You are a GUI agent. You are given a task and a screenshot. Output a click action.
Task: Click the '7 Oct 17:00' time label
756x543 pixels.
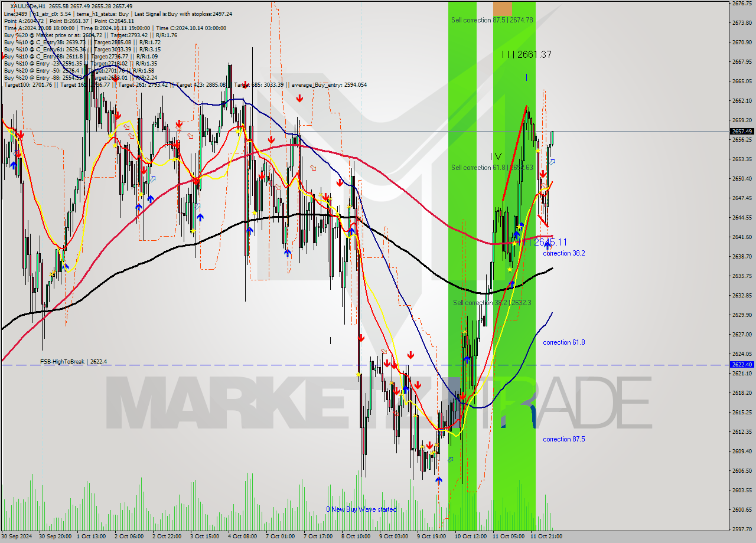coord(318,537)
